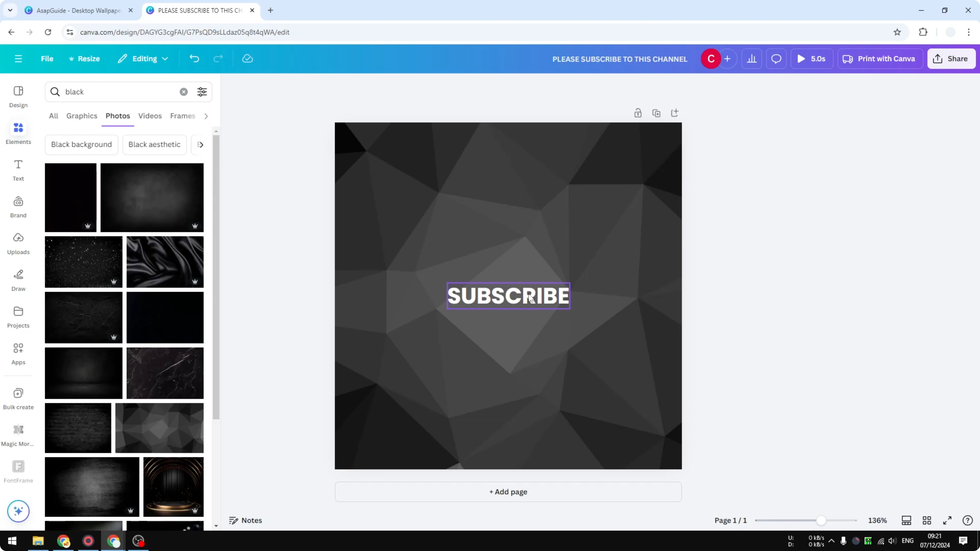Show more category tabs with chevron

tap(206, 116)
